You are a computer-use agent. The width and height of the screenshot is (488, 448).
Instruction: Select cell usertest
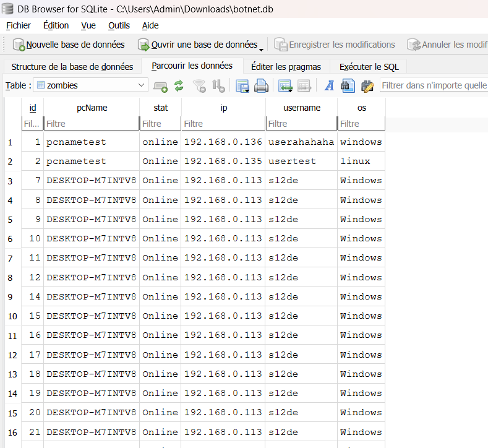tap(302, 162)
